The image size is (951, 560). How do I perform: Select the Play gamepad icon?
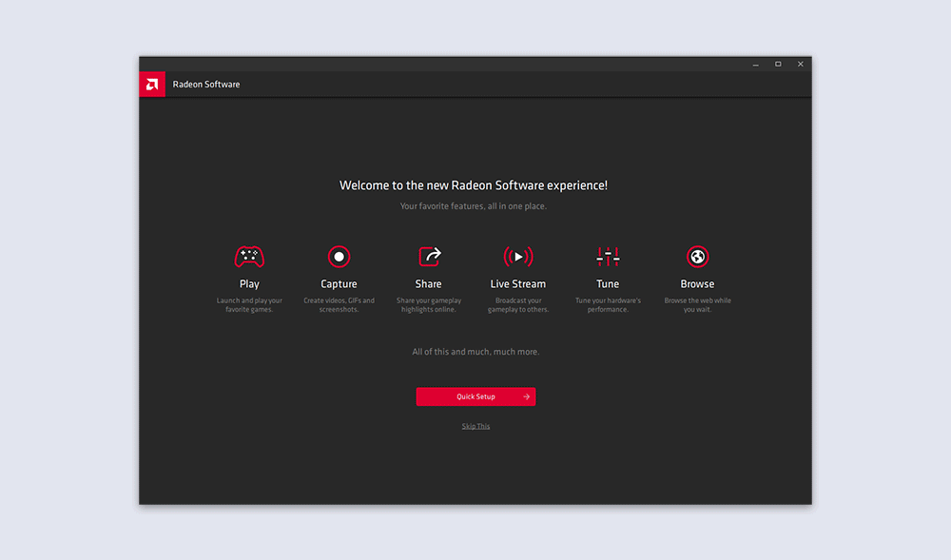249,257
